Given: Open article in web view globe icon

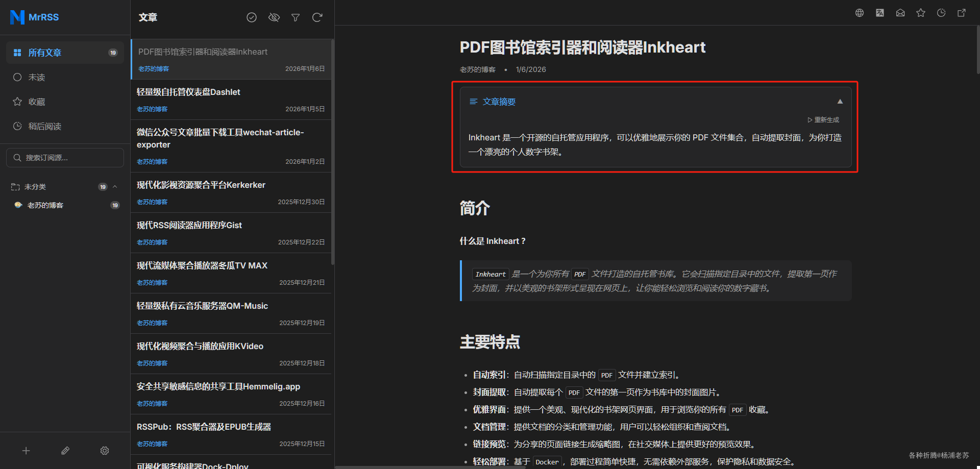Looking at the screenshot, I should point(860,13).
